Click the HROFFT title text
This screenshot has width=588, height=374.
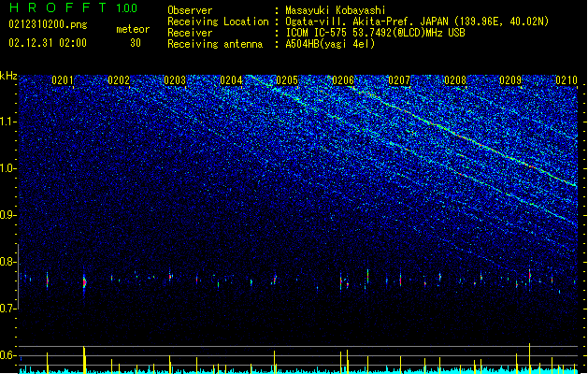coord(57,7)
